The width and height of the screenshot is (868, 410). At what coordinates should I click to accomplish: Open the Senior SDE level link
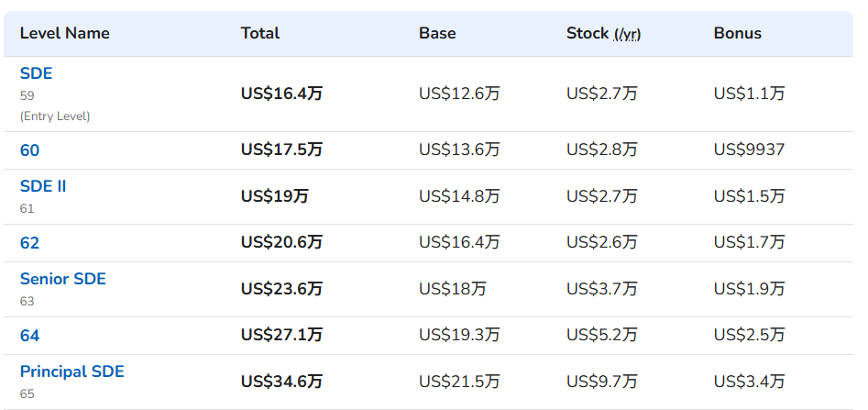pyautogui.click(x=62, y=279)
